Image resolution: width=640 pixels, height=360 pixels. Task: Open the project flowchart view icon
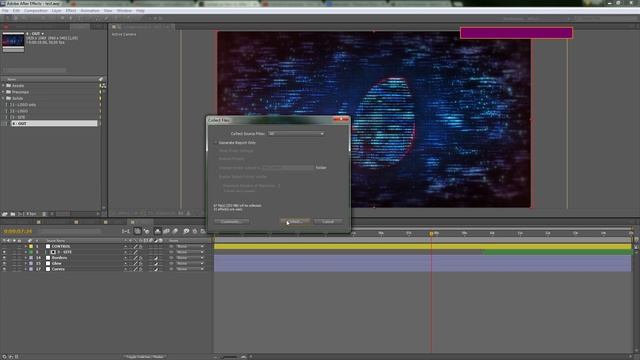pyautogui.click(x=103, y=86)
